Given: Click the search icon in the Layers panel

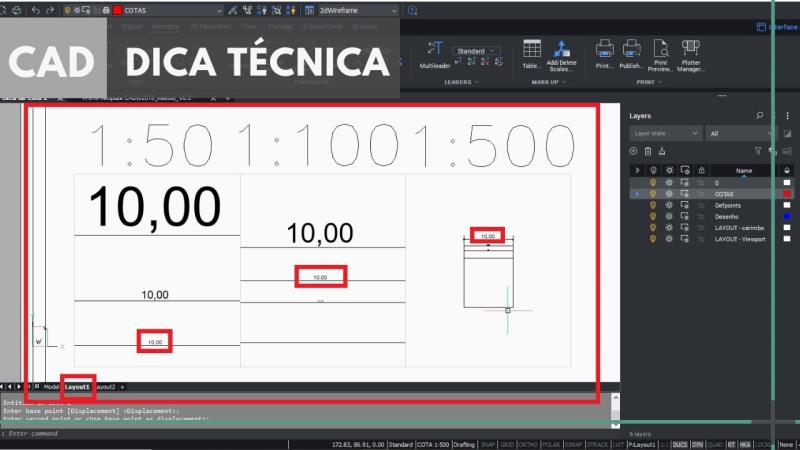Looking at the screenshot, I should [759, 116].
